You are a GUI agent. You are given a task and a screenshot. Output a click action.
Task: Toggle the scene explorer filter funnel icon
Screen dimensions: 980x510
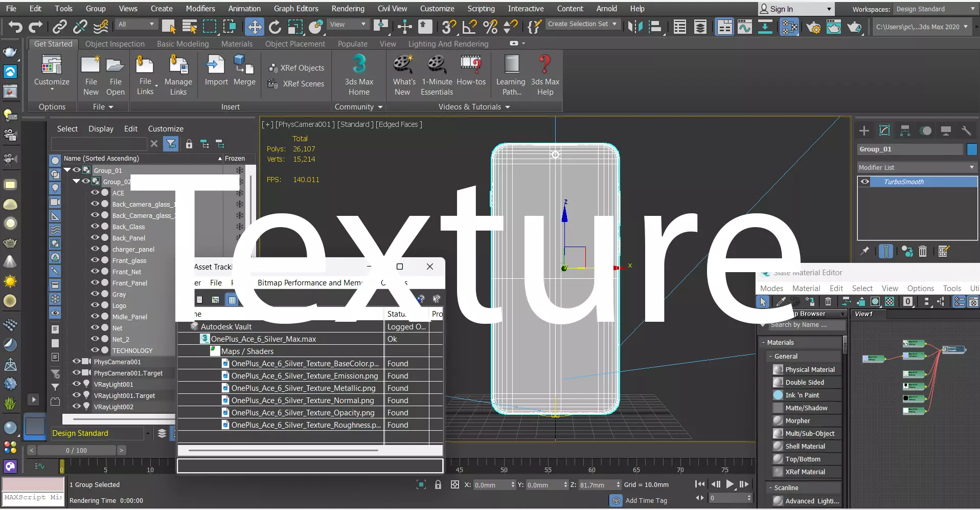coord(171,144)
